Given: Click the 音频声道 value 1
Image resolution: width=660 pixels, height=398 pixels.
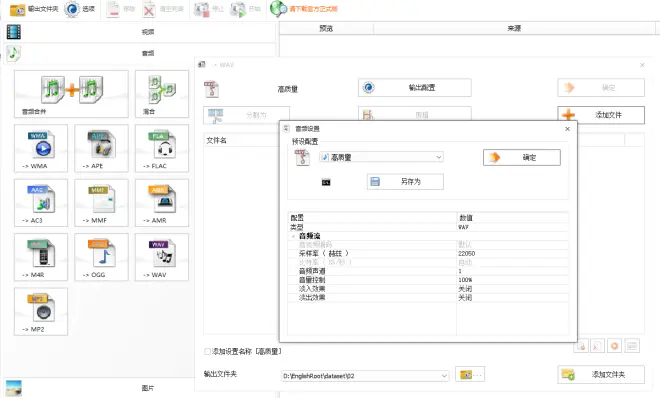Looking at the screenshot, I should tap(460, 271).
